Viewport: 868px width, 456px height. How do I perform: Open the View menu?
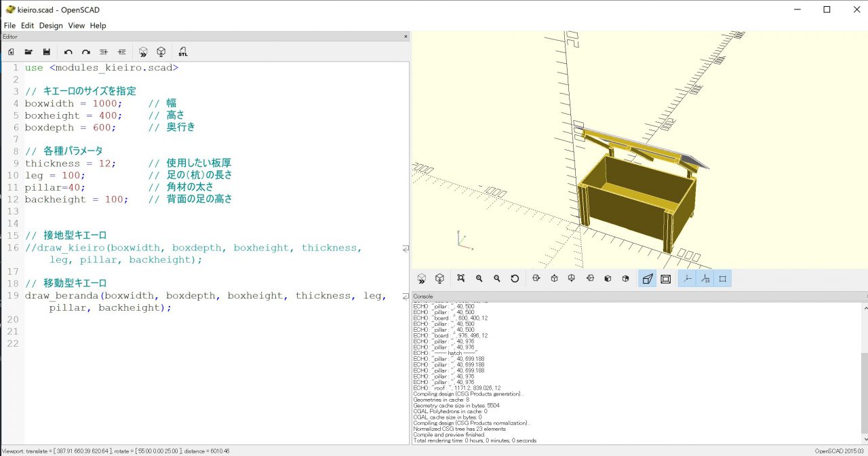coord(77,25)
